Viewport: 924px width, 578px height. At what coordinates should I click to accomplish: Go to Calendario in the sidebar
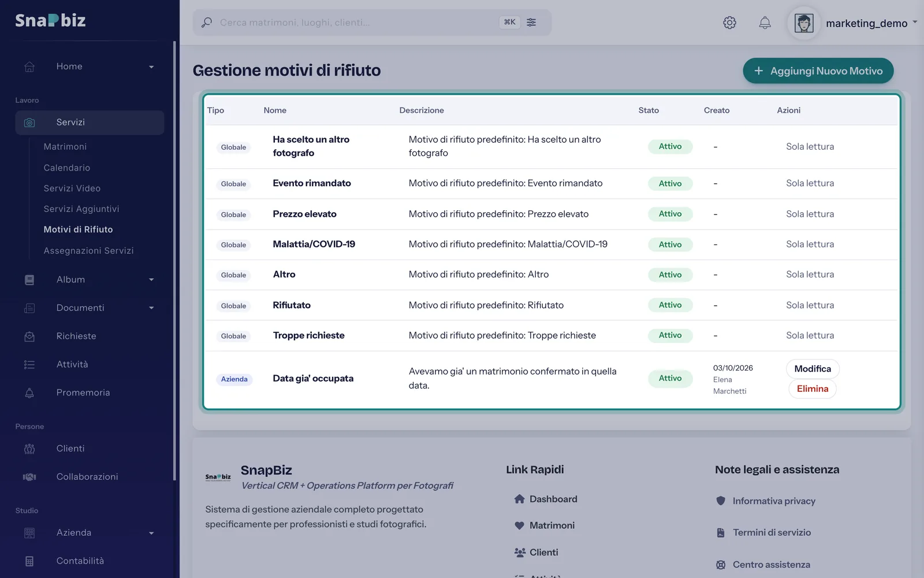point(67,168)
